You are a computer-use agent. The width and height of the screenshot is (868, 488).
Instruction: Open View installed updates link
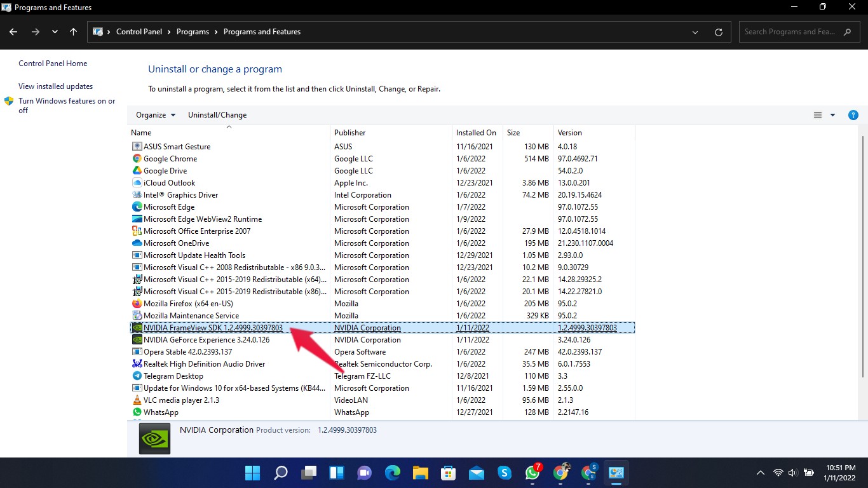[55, 86]
